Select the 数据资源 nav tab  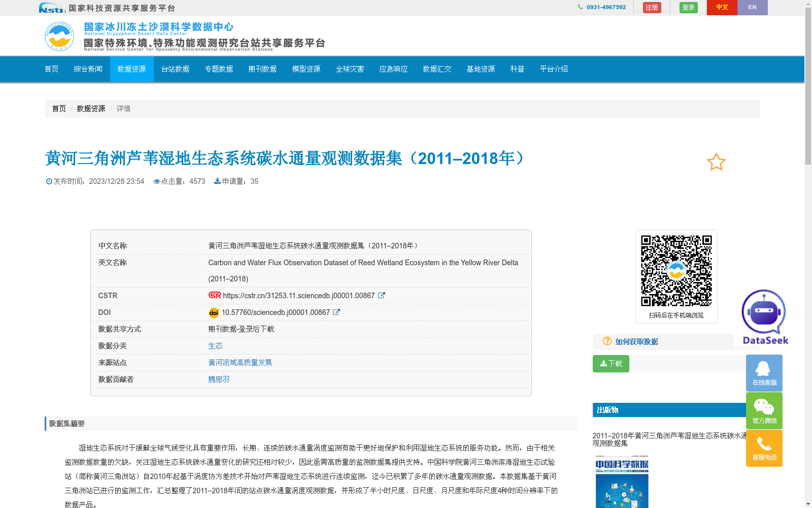(x=132, y=69)
